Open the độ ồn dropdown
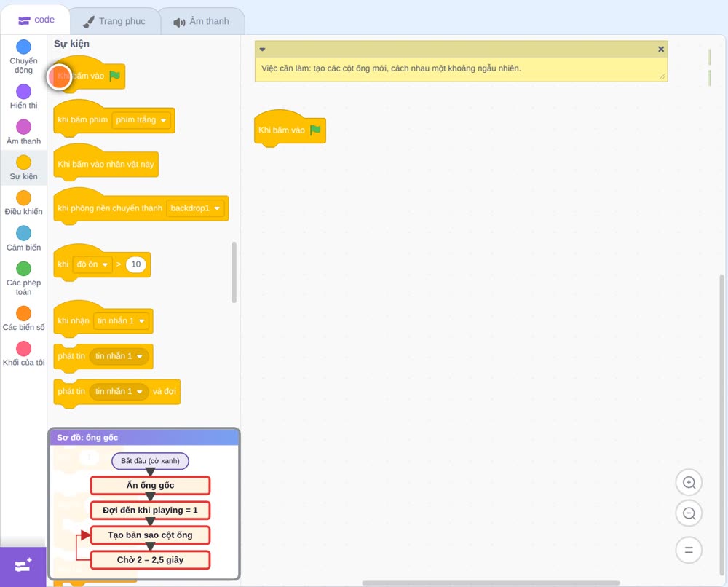 [x=92, y=264]
